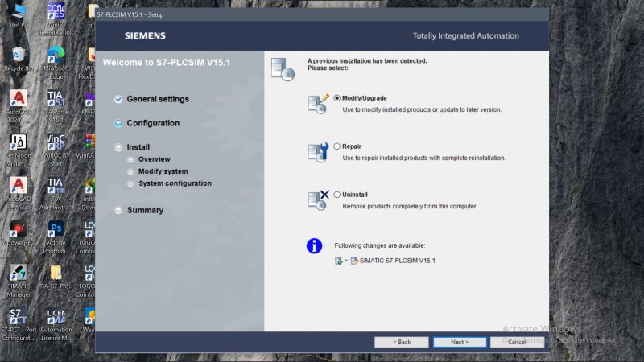Click the SIMATIC S7-PLCSIM V15.1 product icon

point(354,261)
